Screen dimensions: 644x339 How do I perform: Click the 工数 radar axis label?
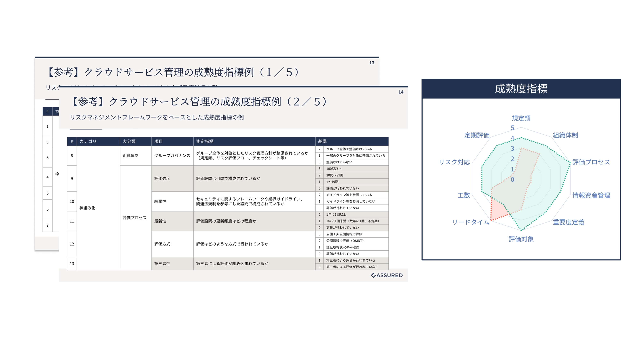pos(464,195)
